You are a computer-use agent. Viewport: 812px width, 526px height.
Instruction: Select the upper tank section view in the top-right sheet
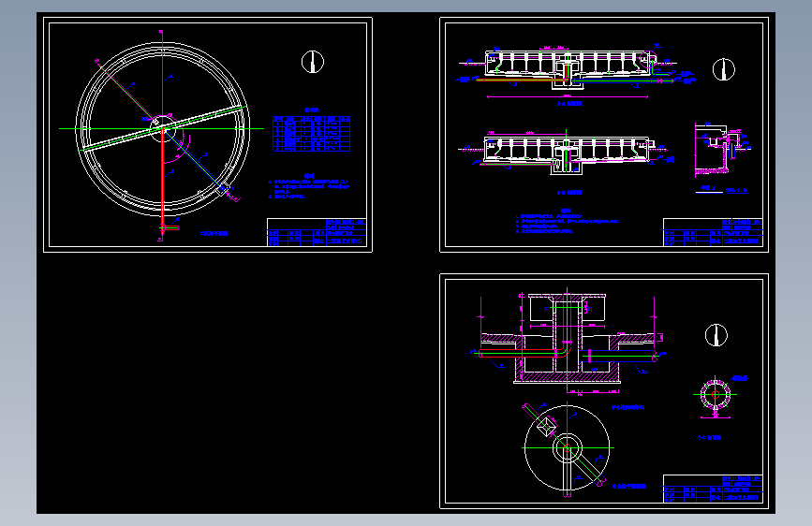[x=567, y=70]
